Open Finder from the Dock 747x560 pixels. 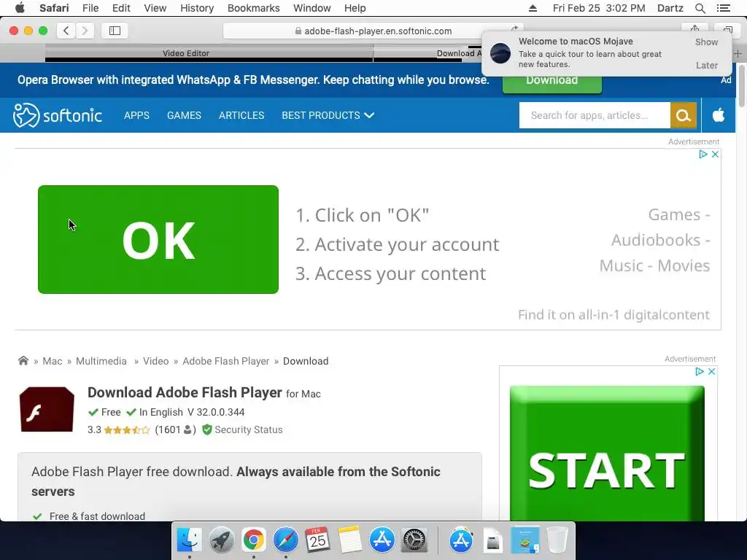point(189,540)
